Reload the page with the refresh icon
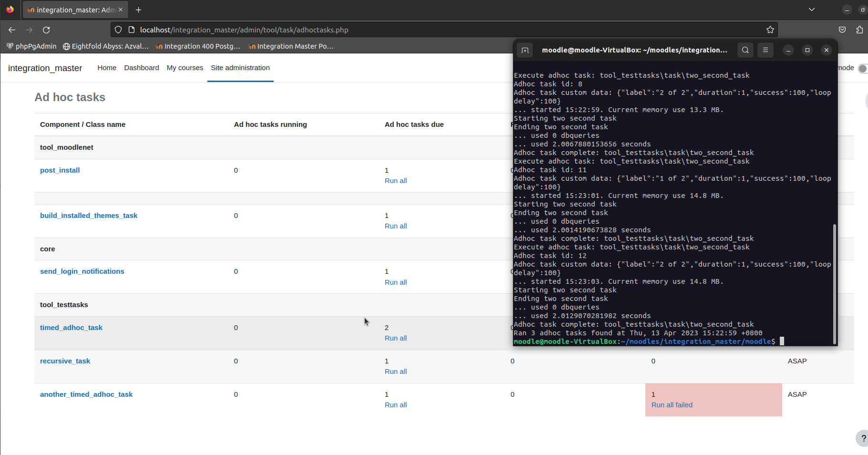Viewport: 868px width, 455px height. pyautogui.click(x=46, y=30)
